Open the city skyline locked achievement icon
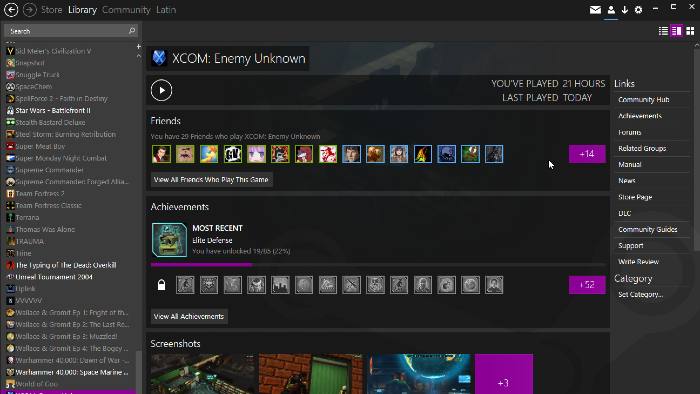The width and height of the screenshot is (700, 394). (280, 285)
